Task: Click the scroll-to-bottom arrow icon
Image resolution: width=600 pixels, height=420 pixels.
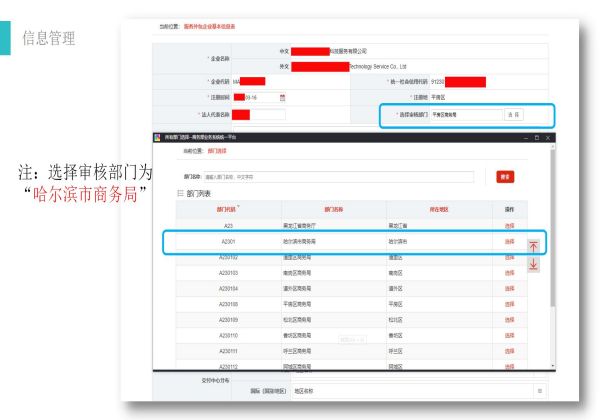Action: click(x=532, y=264)
